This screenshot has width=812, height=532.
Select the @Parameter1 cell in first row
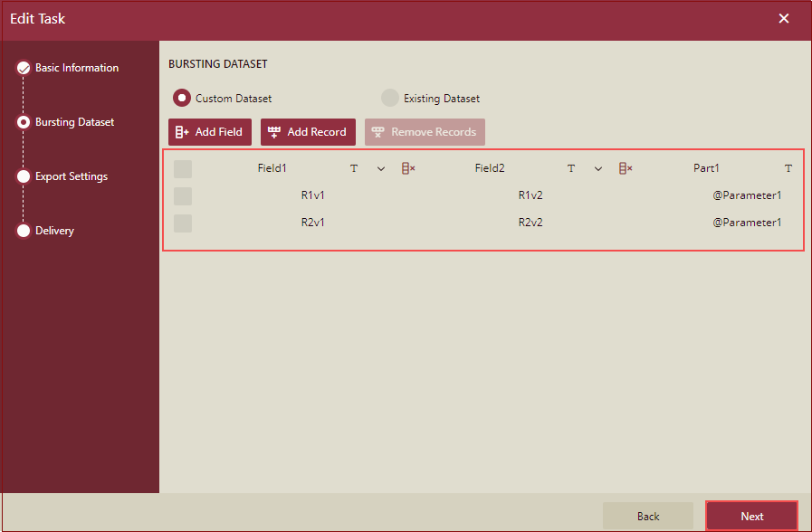click(x=746, y=195)
